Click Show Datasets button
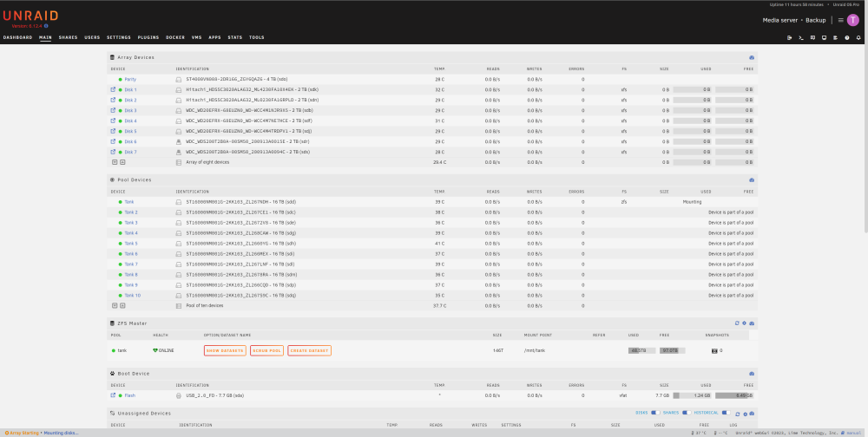Viewport: 868px width, 437px height. (225, 350)
